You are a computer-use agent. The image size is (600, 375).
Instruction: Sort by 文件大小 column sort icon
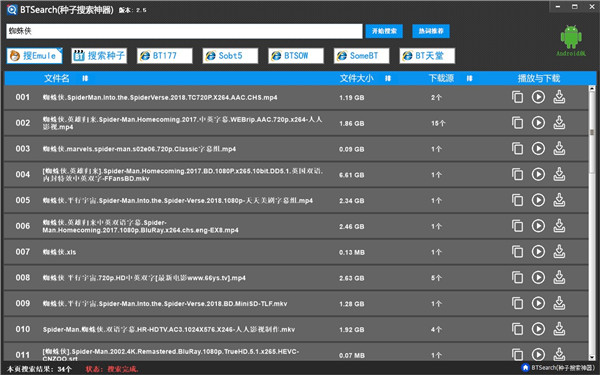pos(388,78)
